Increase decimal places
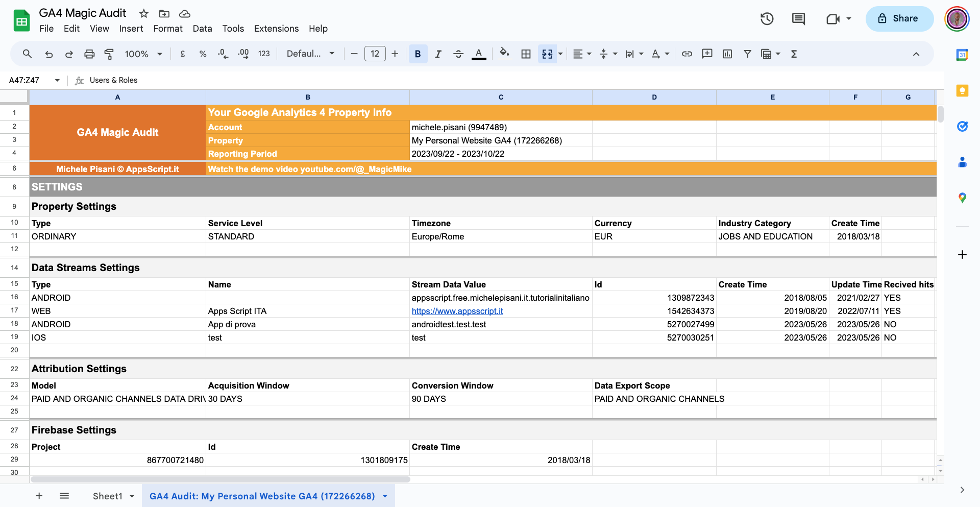The image size is (980, 507). (243, 54)
